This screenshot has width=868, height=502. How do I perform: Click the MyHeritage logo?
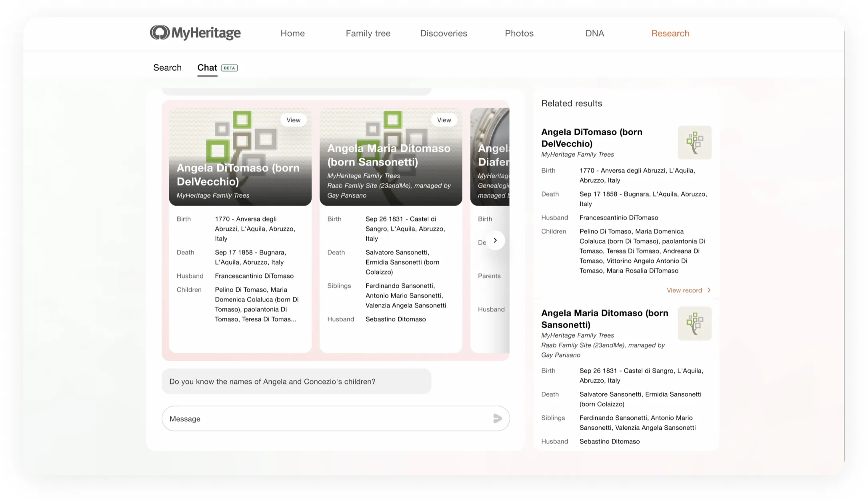point(195,33)
